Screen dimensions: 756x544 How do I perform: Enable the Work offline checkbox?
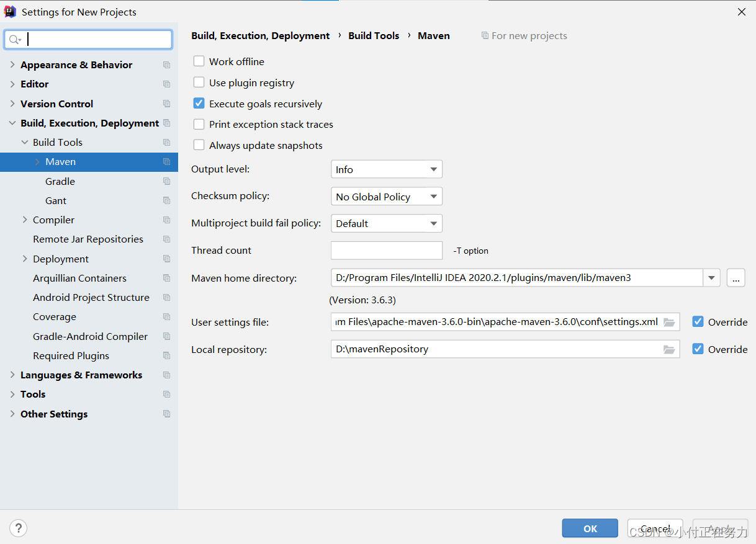pyautogui.click(x=199, y=61)
